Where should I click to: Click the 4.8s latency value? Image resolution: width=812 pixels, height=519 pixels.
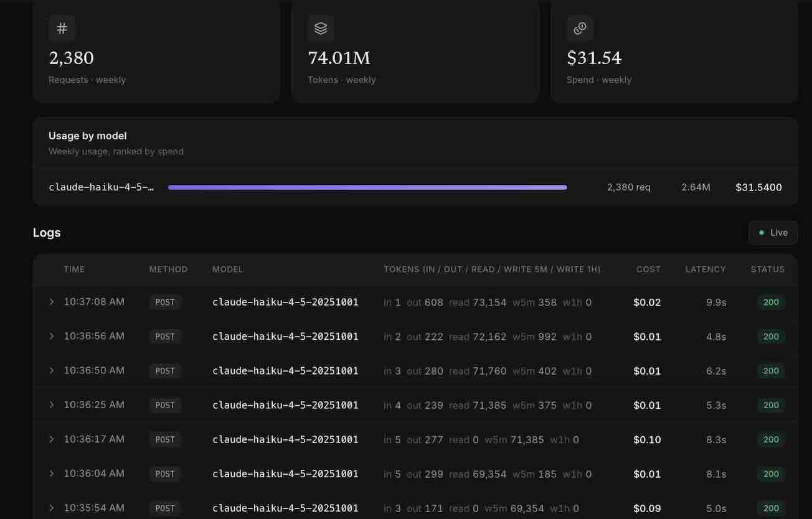click(x=716, y=337)
